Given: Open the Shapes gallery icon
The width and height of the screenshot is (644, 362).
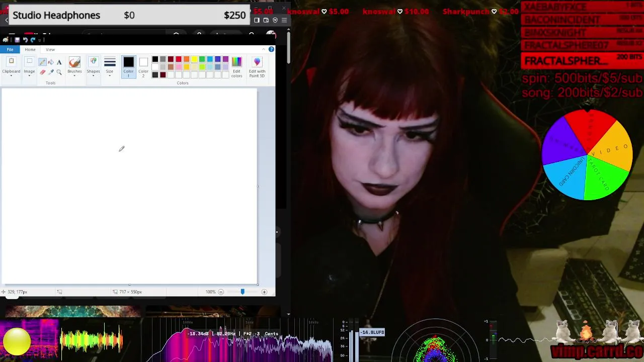Looking at the screenshot, I should [x=94, y=61].
